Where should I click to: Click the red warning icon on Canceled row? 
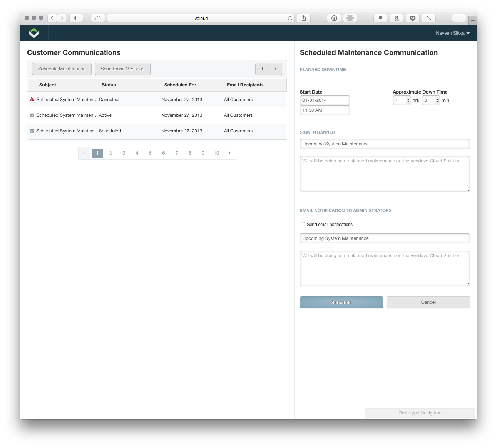32,100
